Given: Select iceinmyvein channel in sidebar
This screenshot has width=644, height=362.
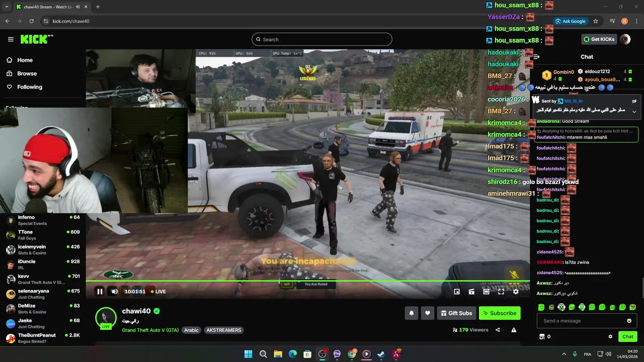Looking at the screenshot, I should tap(43, 249).
